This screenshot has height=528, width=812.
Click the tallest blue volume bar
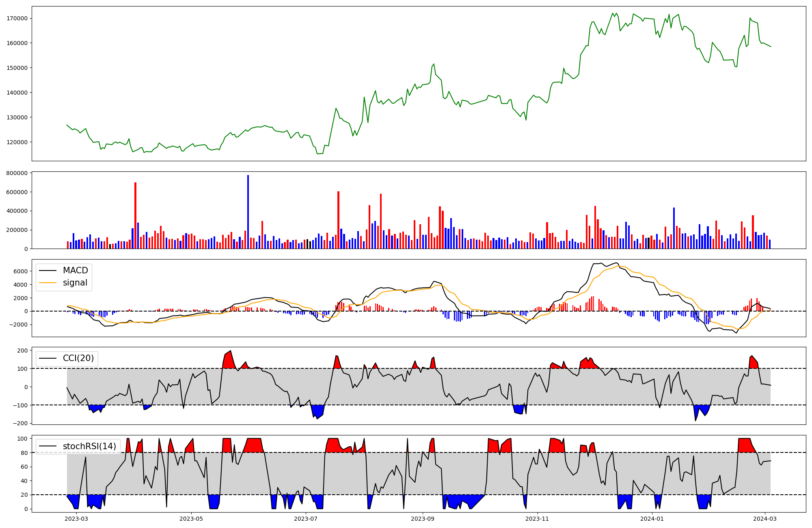coord(248,212)
